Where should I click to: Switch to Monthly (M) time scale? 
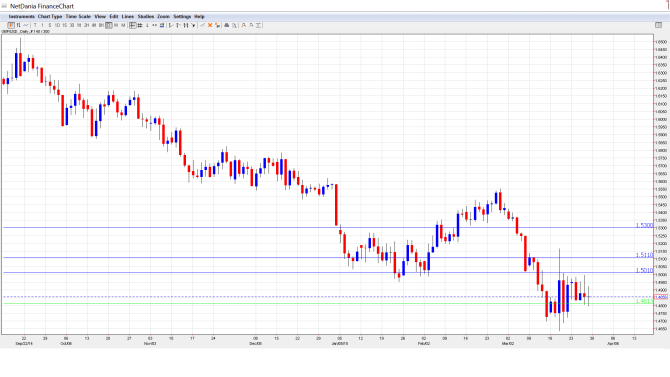(x=123, y=26)
